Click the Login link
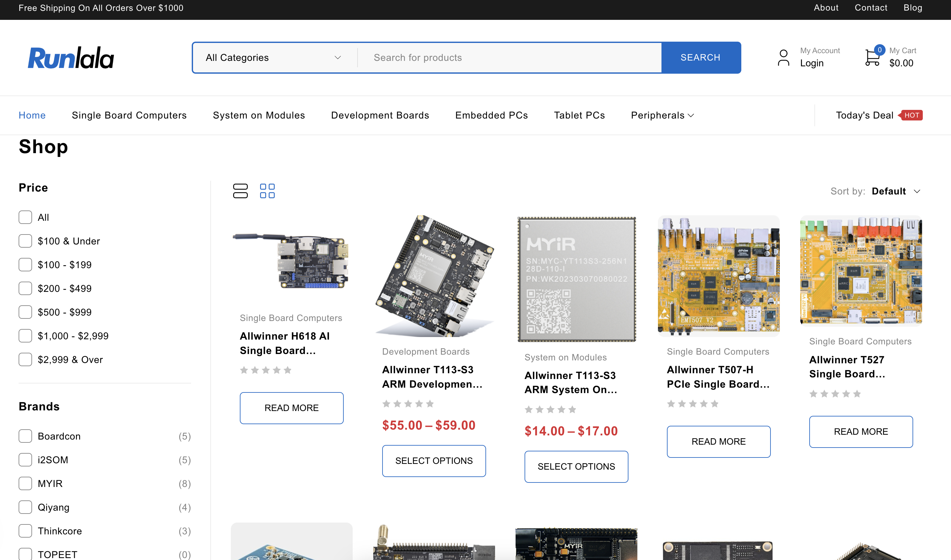Screen dimensions: 951x560 tap(812, 63)
